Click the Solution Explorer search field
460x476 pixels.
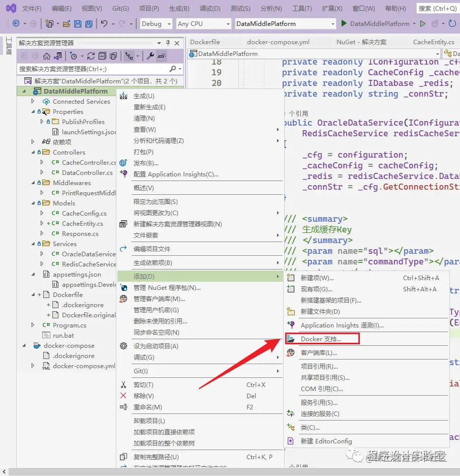click(x=93, y=69)
